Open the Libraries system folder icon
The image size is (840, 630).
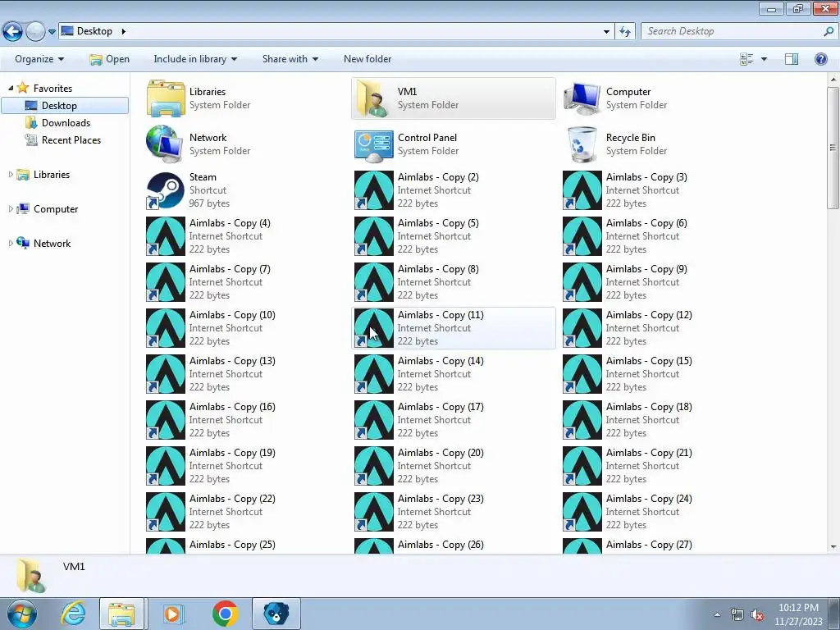(166, 98)
